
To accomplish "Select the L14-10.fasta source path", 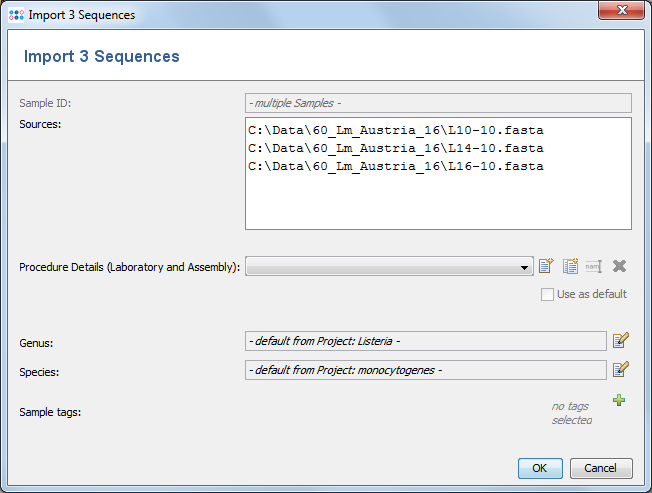I will click(x=395, y=148).
